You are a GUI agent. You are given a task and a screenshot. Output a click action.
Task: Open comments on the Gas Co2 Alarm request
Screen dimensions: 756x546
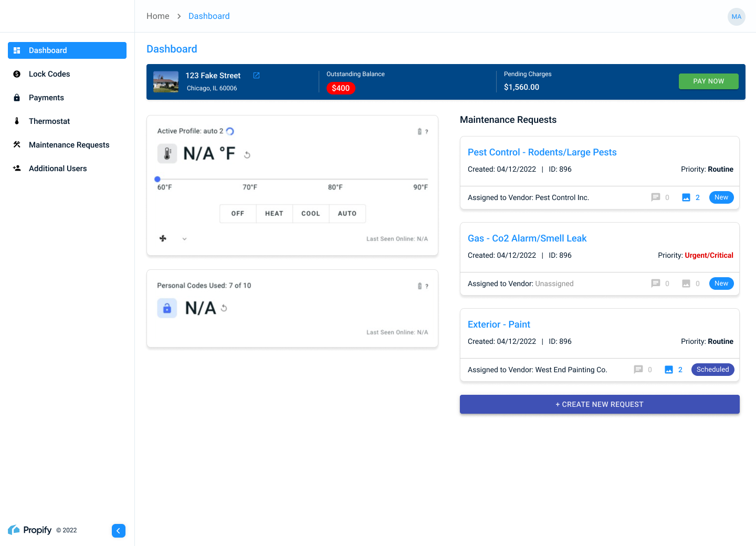656,283
